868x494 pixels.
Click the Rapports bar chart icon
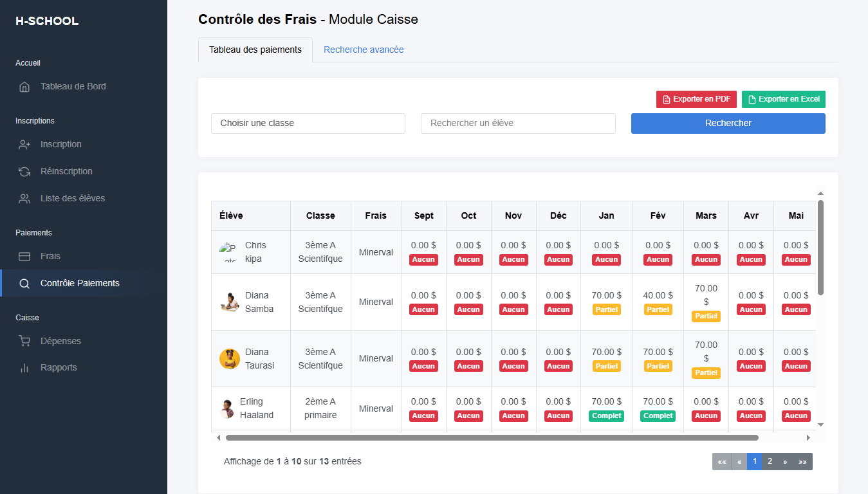point(24,368)
